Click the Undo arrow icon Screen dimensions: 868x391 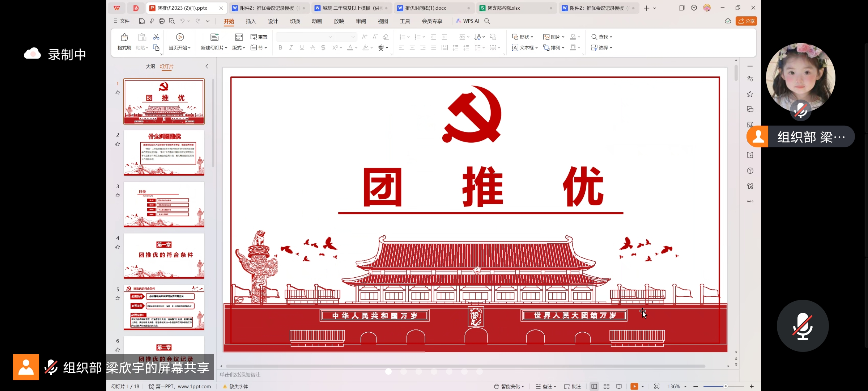[183, 21]
